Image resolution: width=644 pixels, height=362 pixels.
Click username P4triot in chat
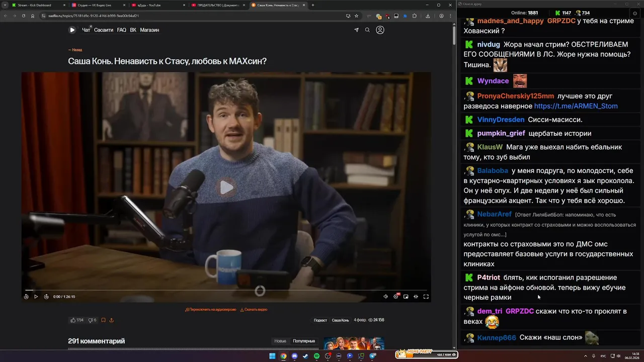click(489, 278)
